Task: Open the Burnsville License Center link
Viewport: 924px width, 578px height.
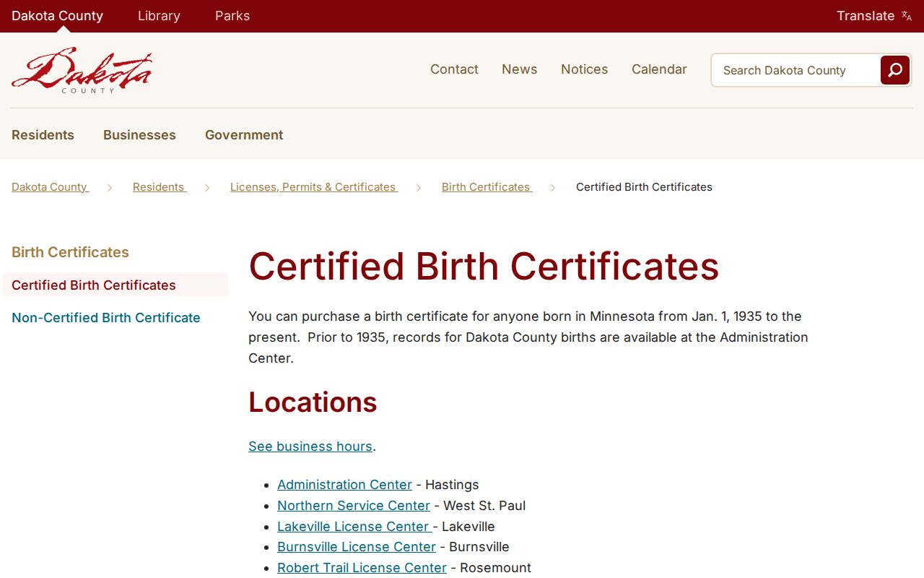Action: 357,547
